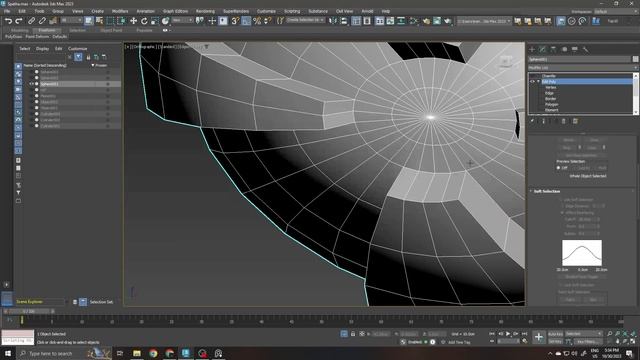Screen dimensions: 640x360
Task: Enable the Use Soft Selection checkbox
Action: (x=562, y=200)
